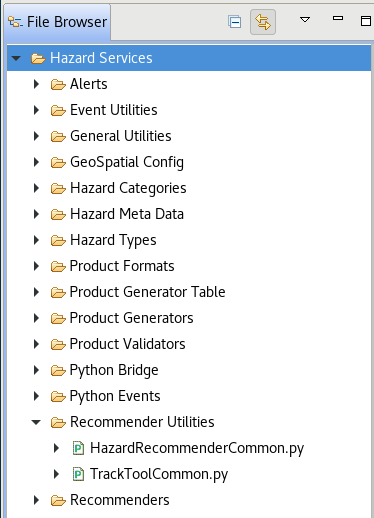Click the GeoSpatial Config folder icon
374x518 pixels.
coord(58,162)
